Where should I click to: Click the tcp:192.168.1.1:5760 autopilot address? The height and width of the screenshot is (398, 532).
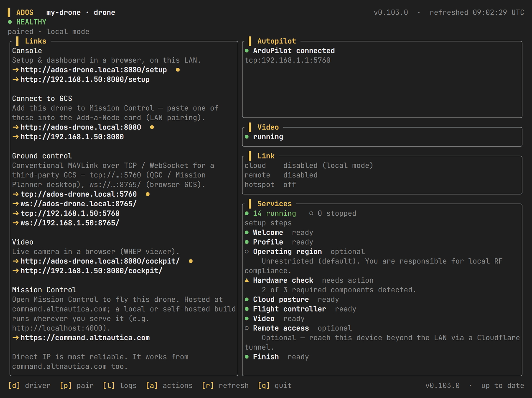[x=288, y=60]
